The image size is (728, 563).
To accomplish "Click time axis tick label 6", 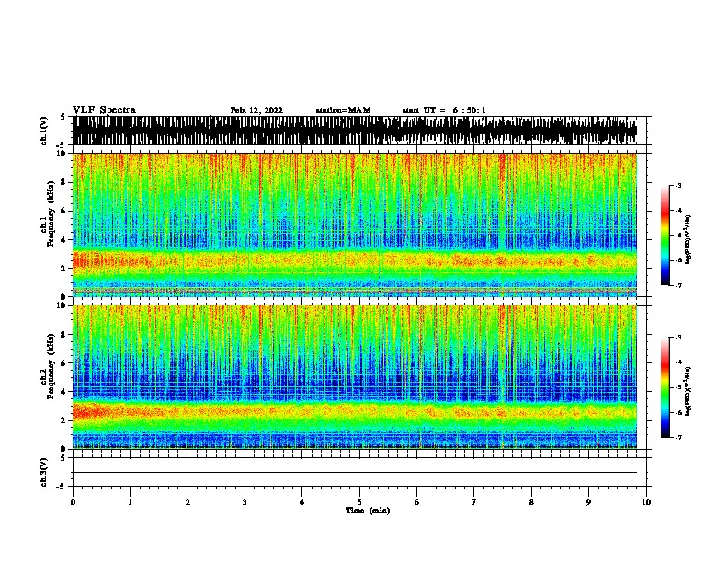I will 417,502.
